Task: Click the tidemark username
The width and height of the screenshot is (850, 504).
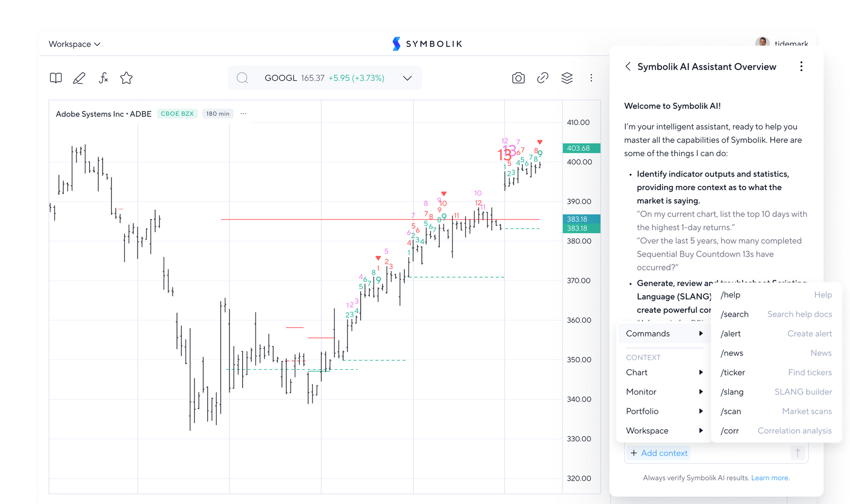Action: 791,44
